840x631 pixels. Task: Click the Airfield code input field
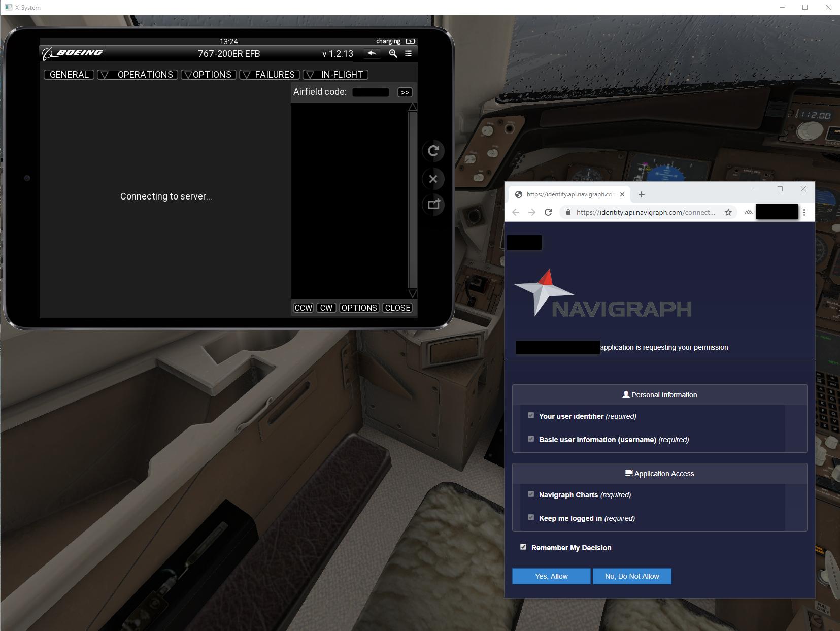pyautogui.click(x=371, y=92)
